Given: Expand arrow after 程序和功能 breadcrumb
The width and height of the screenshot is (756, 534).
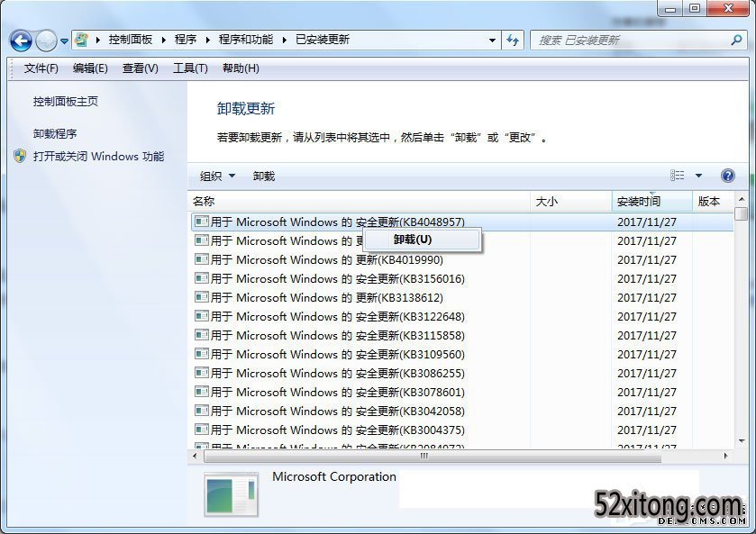Looking at the screenshot, I should point(284,40).
